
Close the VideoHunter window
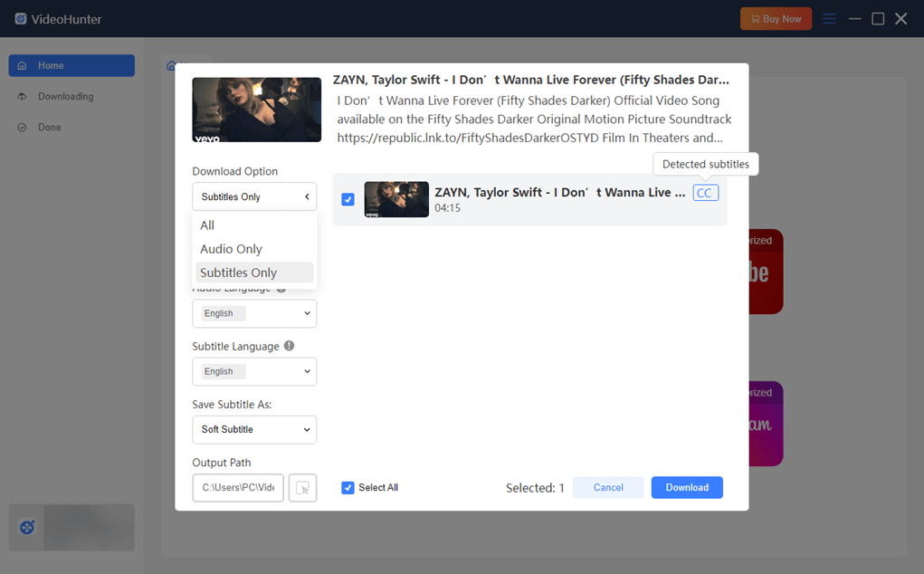[x=901, y=19]
